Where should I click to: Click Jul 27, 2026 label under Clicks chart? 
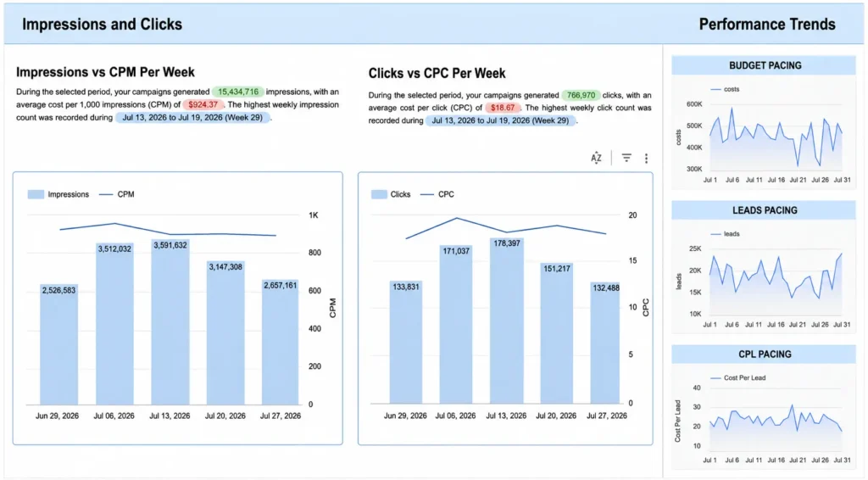pos(607,416)
